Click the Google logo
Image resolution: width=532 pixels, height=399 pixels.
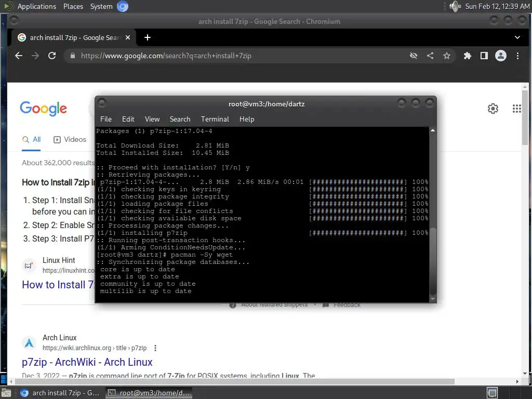[x=44, y=109]
